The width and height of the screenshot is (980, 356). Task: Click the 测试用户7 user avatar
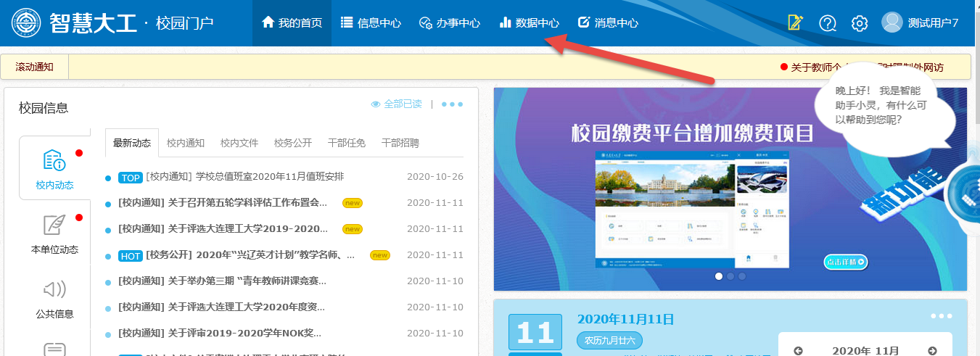(x=892, y=22)
